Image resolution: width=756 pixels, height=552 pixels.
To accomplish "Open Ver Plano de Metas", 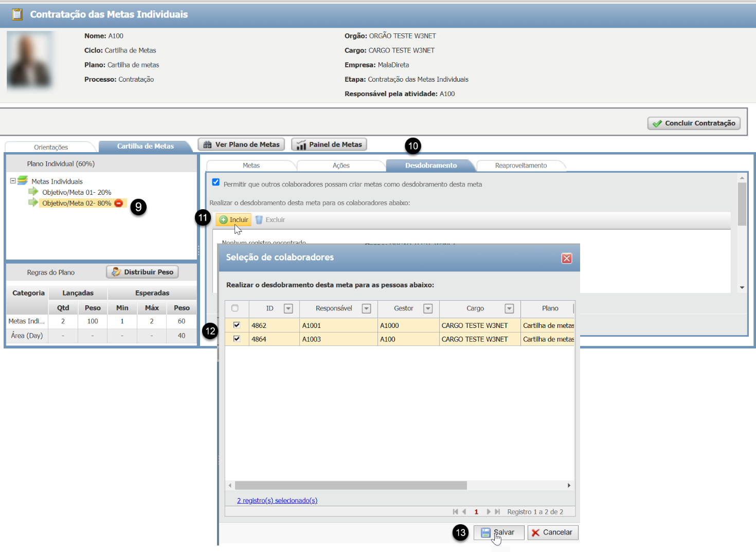I will pos(241,144).
